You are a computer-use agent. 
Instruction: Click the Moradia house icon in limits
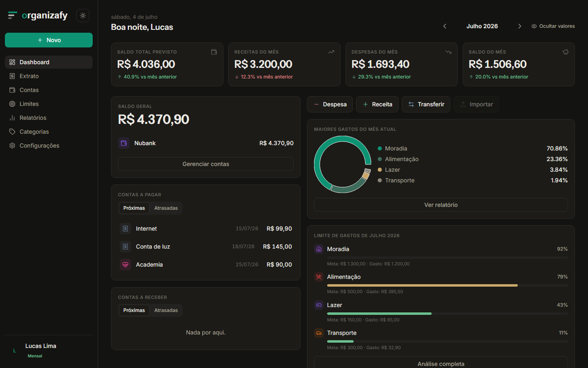319,249
